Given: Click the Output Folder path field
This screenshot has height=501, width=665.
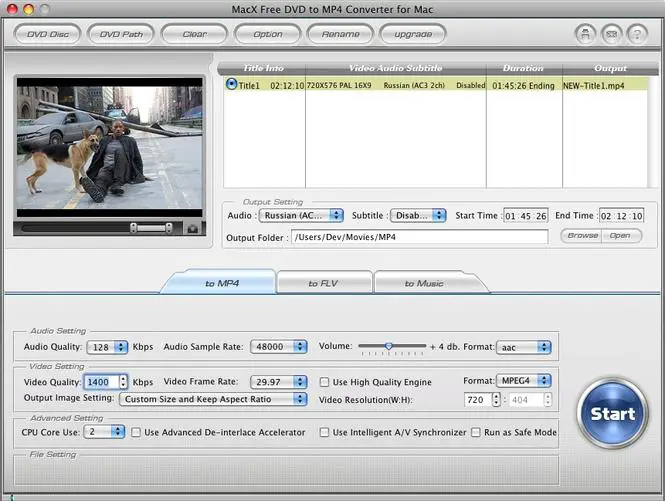Looking at the screenshot, I should point(419,237).
